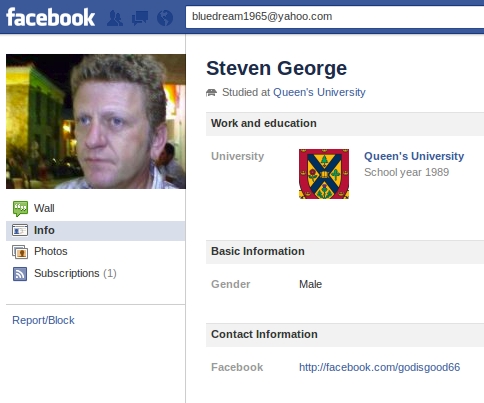Click Steven George's profile photo
This screenshot has height=403, width=484.
pos(96,121)
